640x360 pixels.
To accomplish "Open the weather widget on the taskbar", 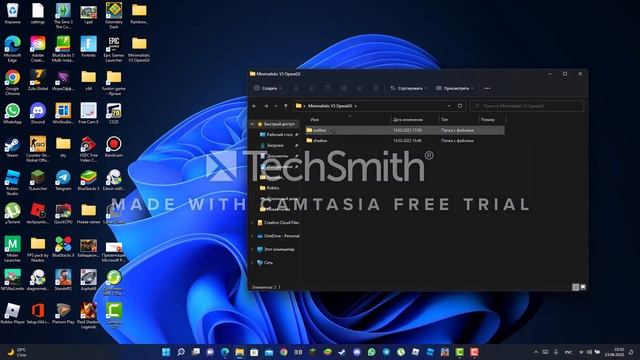I will pos(18,352).
